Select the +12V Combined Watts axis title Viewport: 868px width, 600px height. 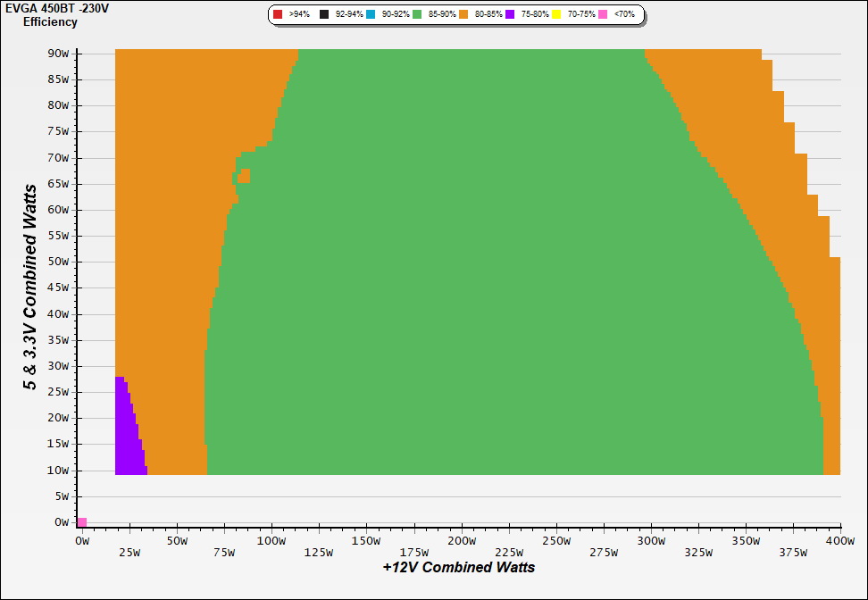click(459, 567)
